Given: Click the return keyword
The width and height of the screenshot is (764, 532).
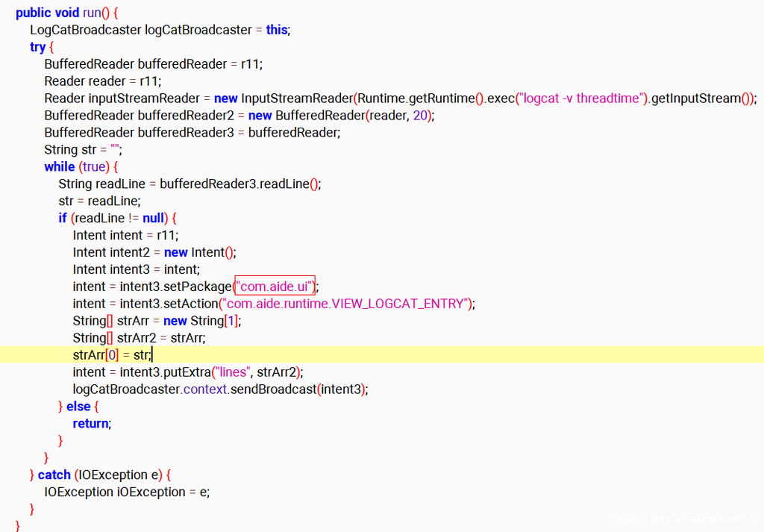Looking at the screenshot, I should click(x=90, y=424).
